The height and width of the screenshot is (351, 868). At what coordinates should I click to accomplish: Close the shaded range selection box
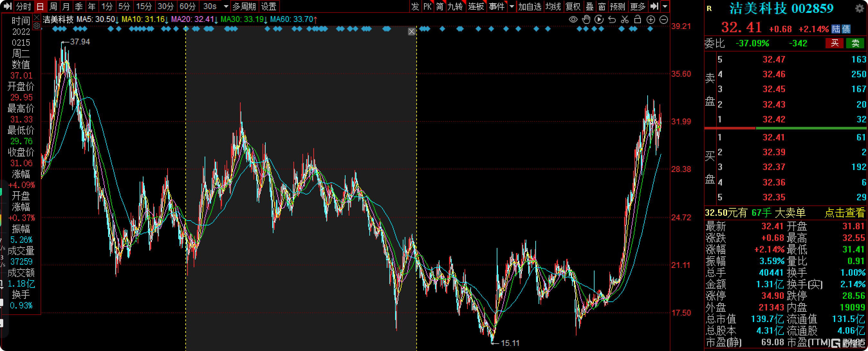pos(411,32)
